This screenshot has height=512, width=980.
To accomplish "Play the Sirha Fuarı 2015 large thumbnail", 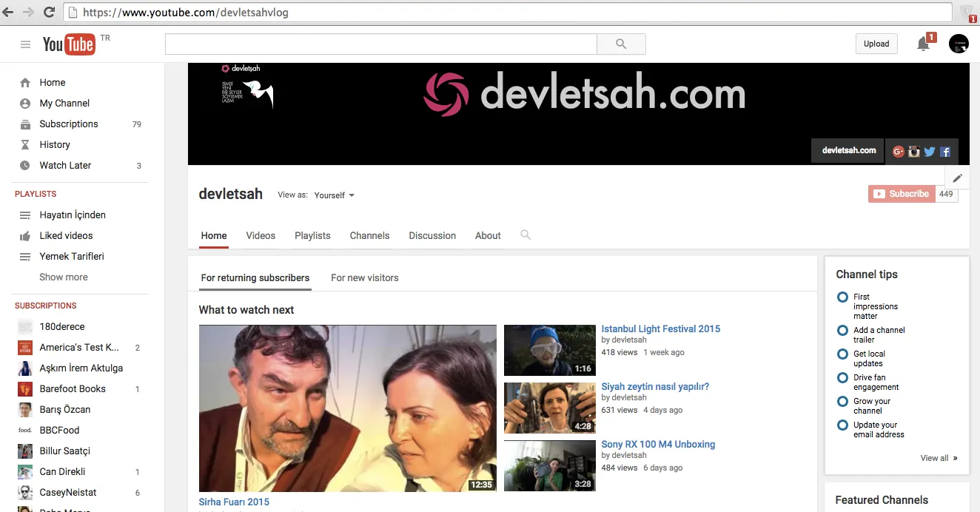I will point(348,408).
